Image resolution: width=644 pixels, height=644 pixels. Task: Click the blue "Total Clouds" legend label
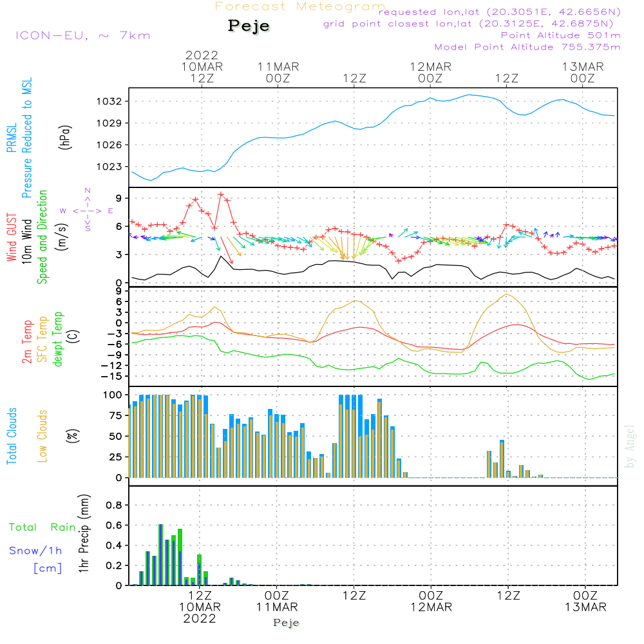12,436
